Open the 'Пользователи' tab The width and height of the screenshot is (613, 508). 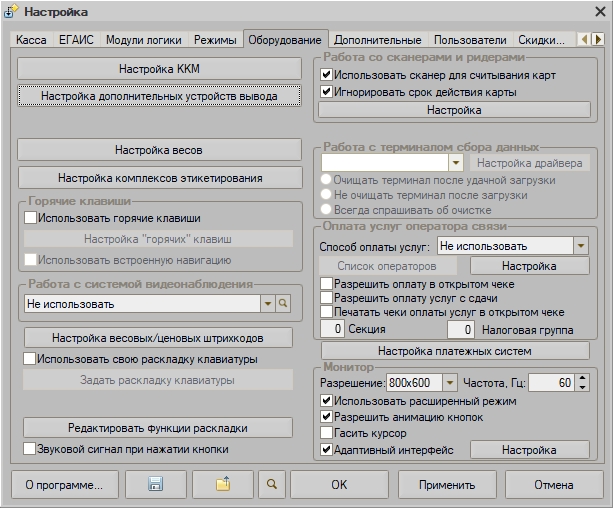tap(470, 40)
